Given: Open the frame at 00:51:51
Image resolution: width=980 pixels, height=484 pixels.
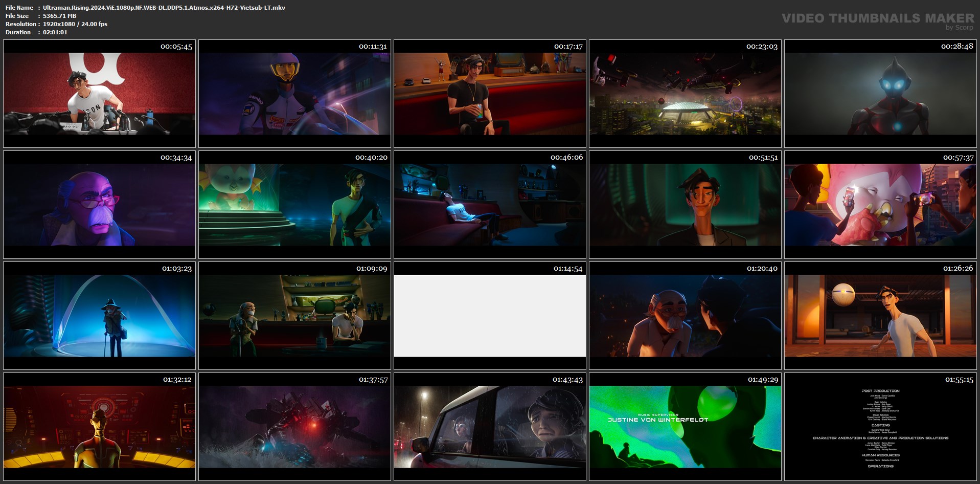Looking at the screenshot, I should [685, 205].
